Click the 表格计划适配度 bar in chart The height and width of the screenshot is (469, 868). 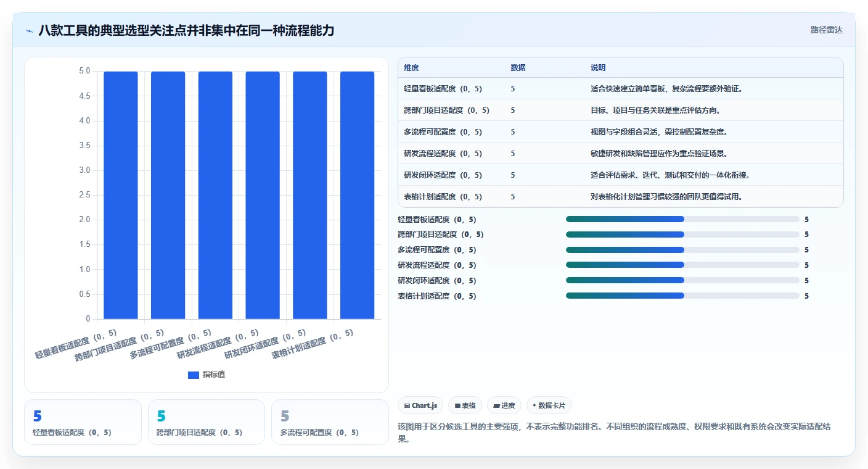coord(358,195)
